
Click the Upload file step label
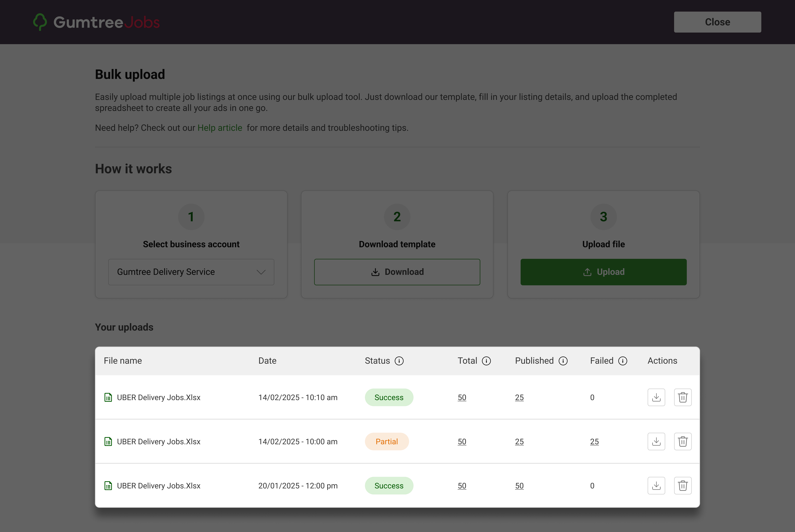coord(604,244)
